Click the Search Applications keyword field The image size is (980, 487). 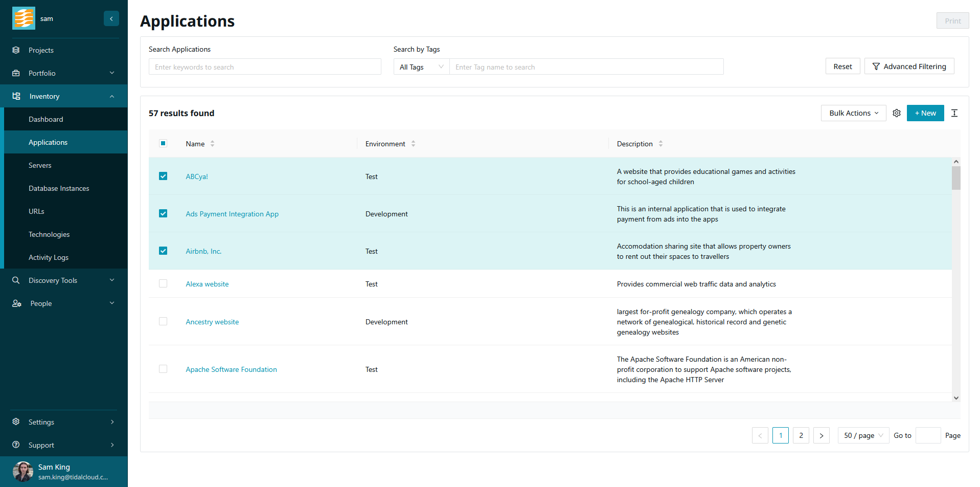[x=265, y=67]
